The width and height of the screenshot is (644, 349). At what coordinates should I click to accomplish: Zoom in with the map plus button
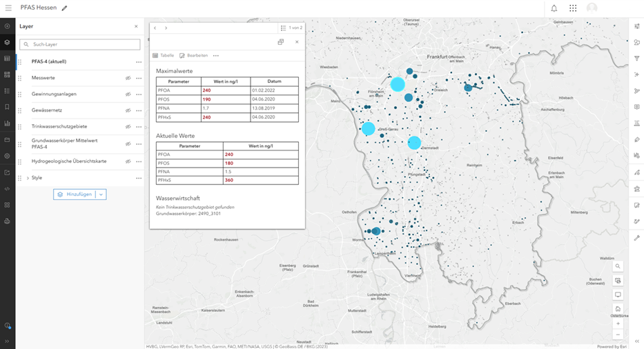click(x=618, y=323)
